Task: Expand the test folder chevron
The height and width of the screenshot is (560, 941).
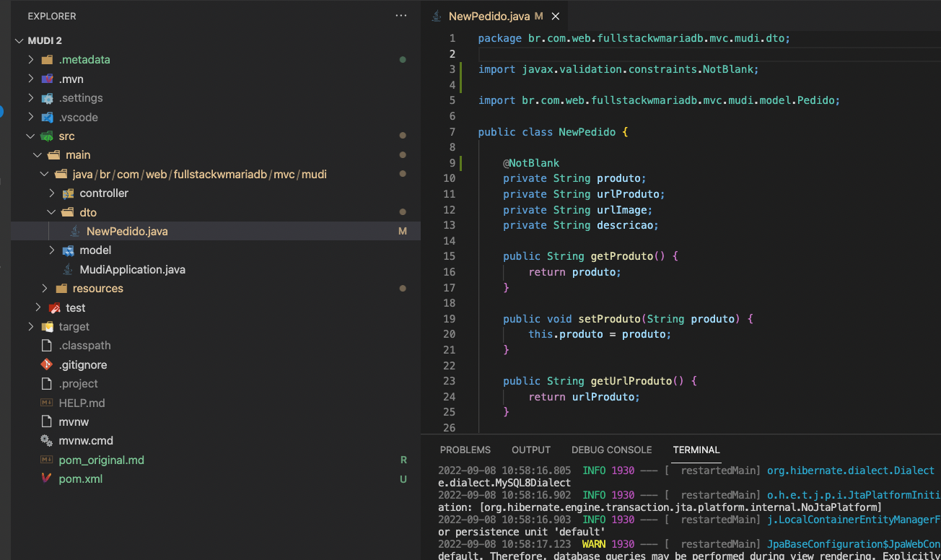Action: (38, 307)
